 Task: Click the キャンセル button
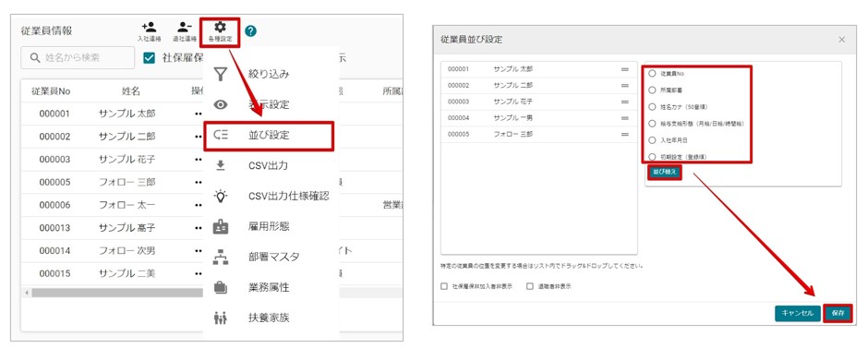[x=797, y=313]
